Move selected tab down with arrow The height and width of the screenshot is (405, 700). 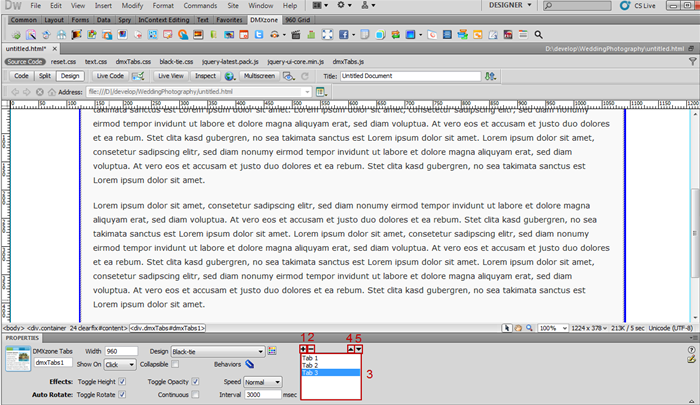click(359, 349)
